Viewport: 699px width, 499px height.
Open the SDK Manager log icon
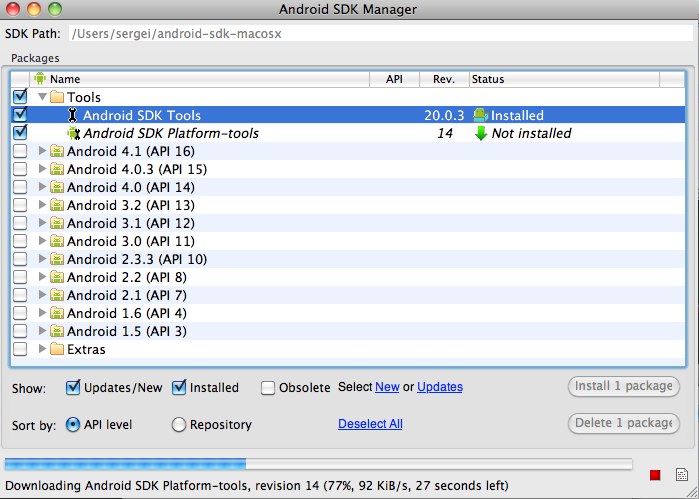coord(682,474)
